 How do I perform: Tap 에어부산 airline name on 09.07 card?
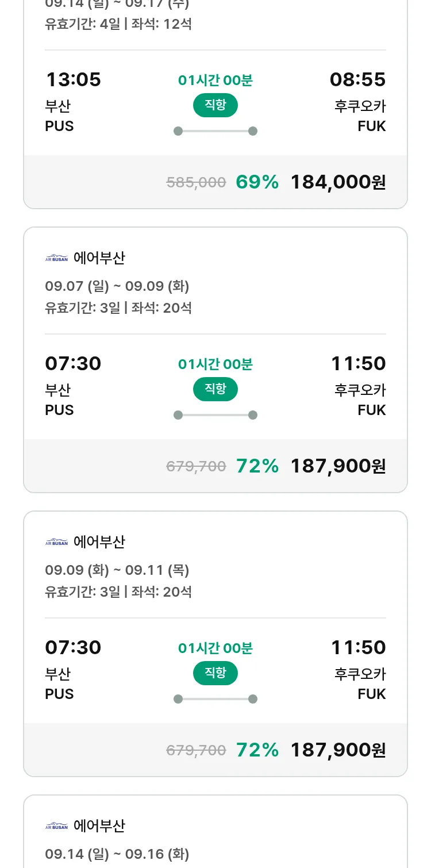99,259
